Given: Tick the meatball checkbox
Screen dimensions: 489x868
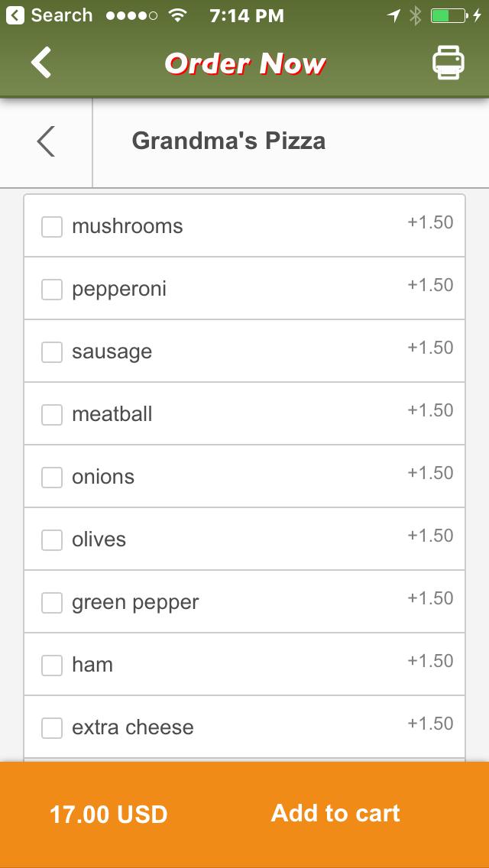Looking at the screenshot, I should pyautogui.click(x=51, y=415).
